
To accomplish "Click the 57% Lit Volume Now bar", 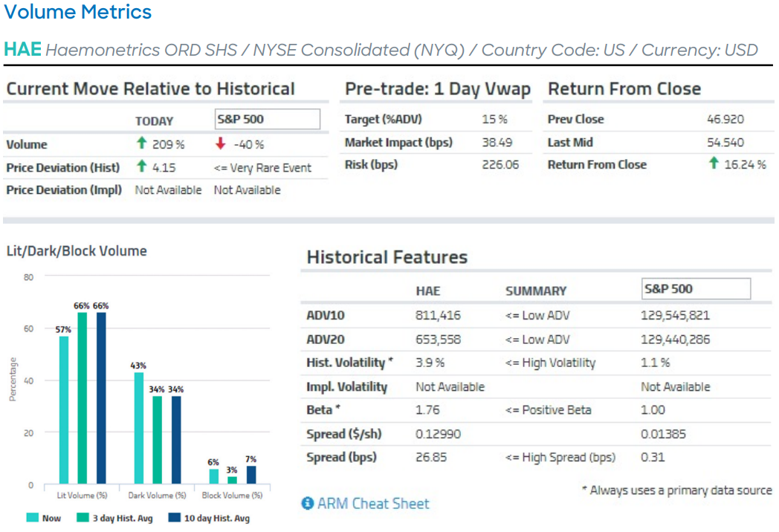I will click(x=64, y=410).
